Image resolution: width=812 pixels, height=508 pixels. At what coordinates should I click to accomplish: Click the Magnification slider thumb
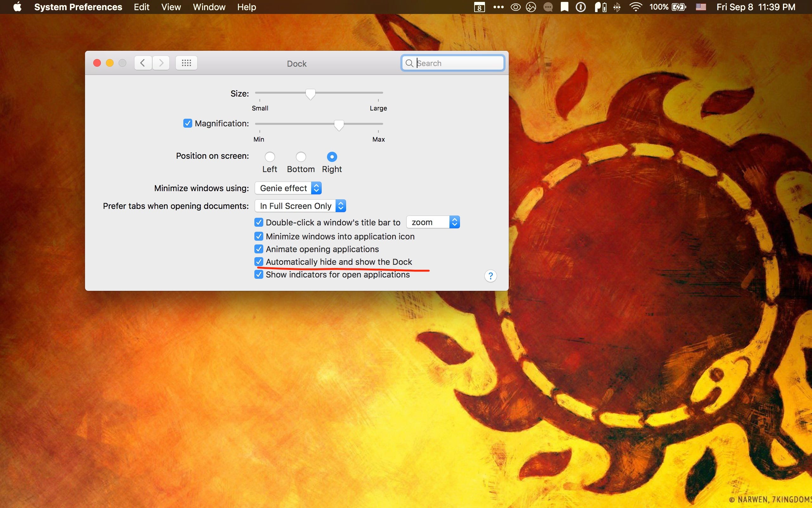pyautogui.click(x=339, y=125)
